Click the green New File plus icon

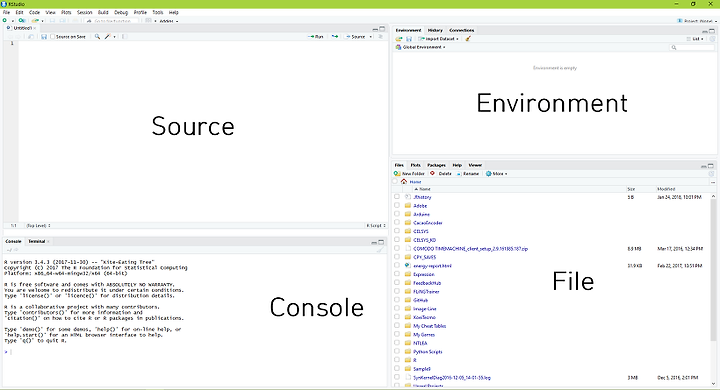click(x=5, y=21)
